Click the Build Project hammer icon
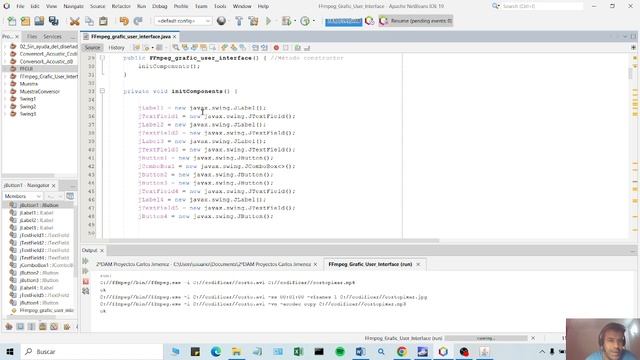The image size is (640, 360). click(x=239, y=21)
